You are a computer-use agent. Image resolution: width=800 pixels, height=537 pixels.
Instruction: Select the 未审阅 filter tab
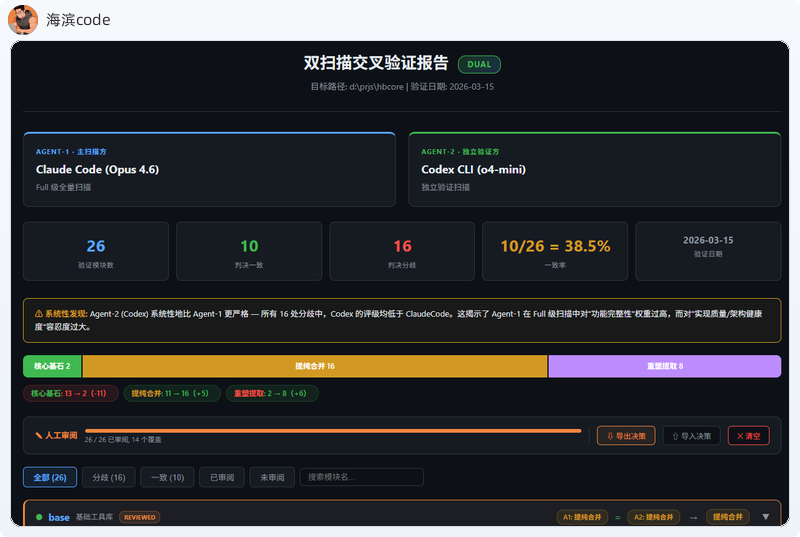pyautogui.click(x=272, y=477)
